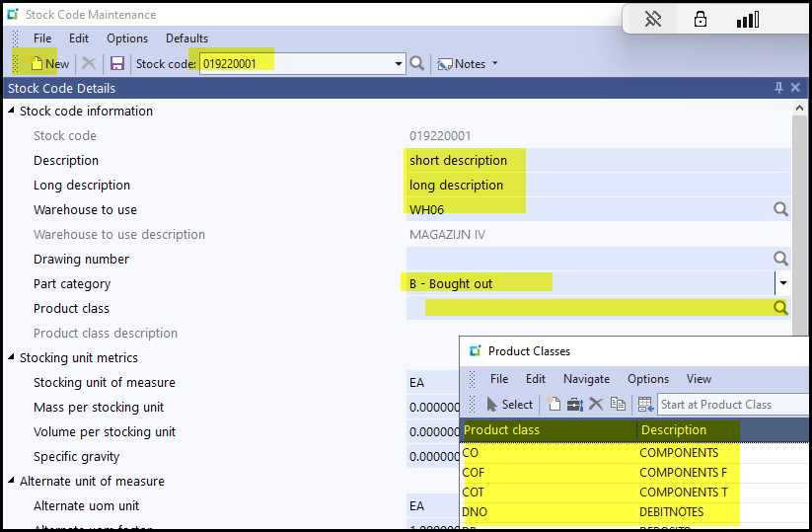Open the Product class browse magnifier
Viewport: 812px width, 532px height.
[x=780, y=308]
